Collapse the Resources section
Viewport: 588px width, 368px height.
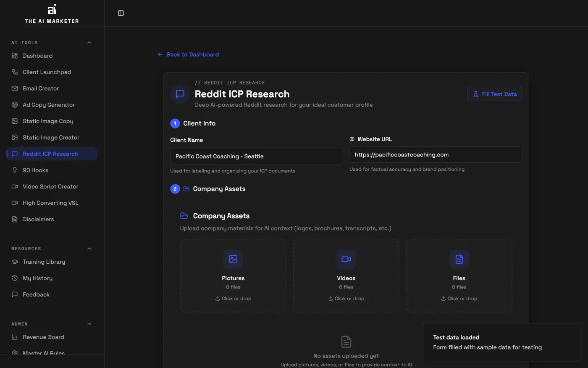89,249
